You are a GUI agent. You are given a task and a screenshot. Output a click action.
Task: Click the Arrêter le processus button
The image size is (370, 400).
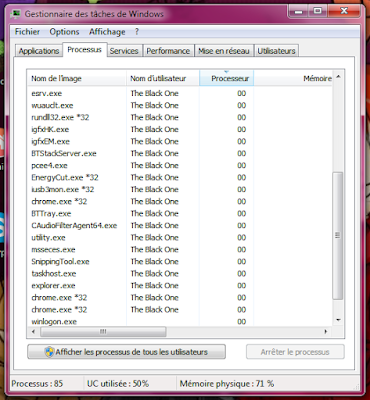click(295, 352)
